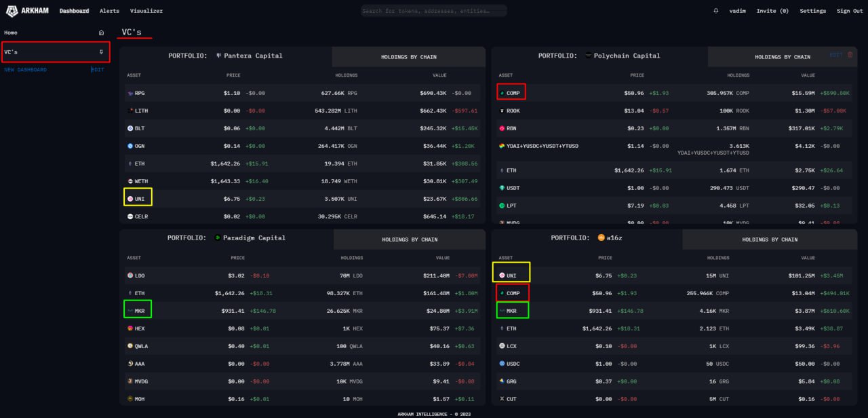Click the LDO token icon
868x418 pixels.
pyautogui.click(x=130, y=275)
